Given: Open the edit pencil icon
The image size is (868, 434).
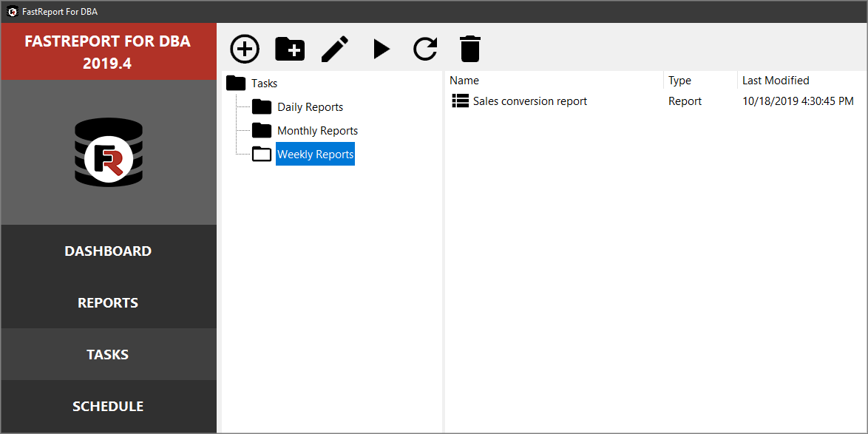Looking at the screenshot, I should coord(334,49).
